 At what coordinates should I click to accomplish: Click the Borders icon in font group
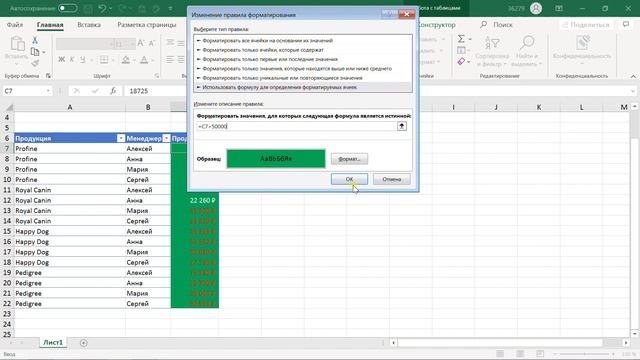pyautogui.click(x=104, y=60)
